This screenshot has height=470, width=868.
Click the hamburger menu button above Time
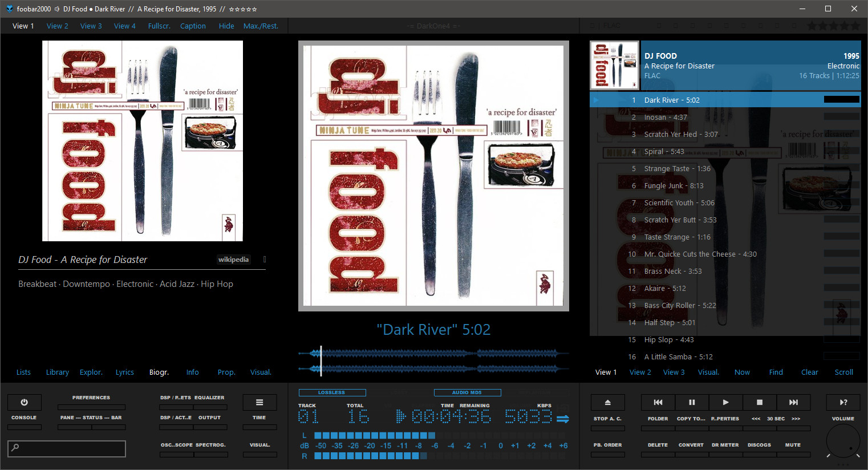[x=259, y=402]
